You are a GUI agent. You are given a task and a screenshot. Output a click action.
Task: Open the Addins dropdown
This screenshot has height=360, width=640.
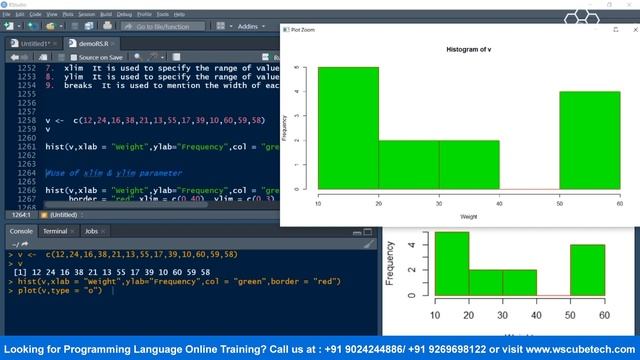coord(251,26)
